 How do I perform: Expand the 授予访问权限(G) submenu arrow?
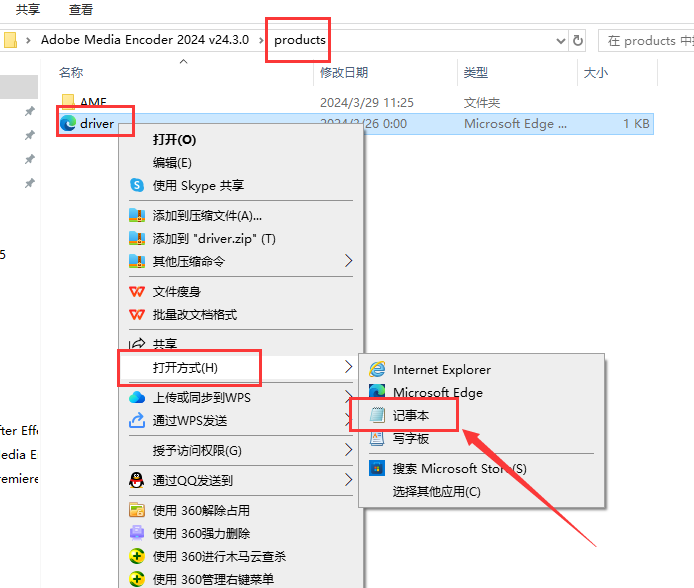tap(348, 450)
